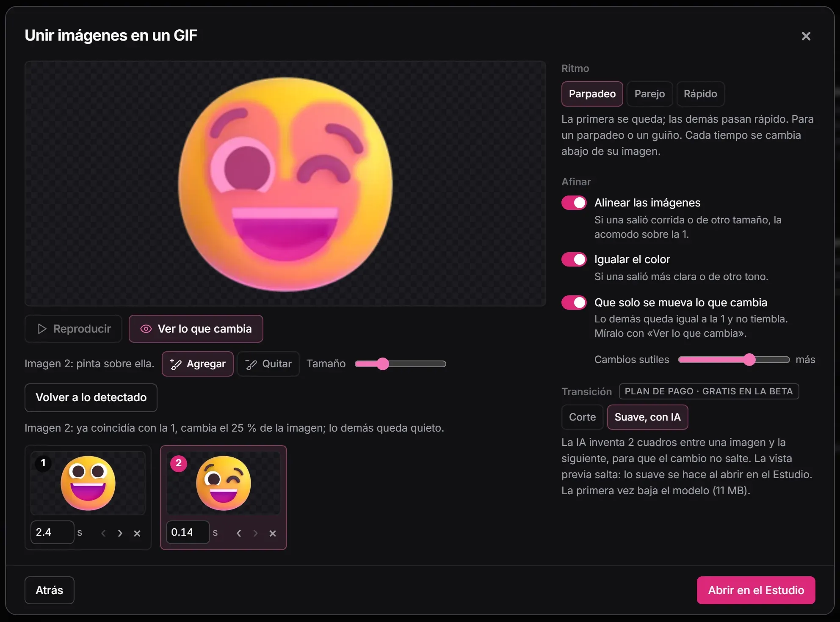Select the Quitar eraser brush tool

(x=268, y=364)
